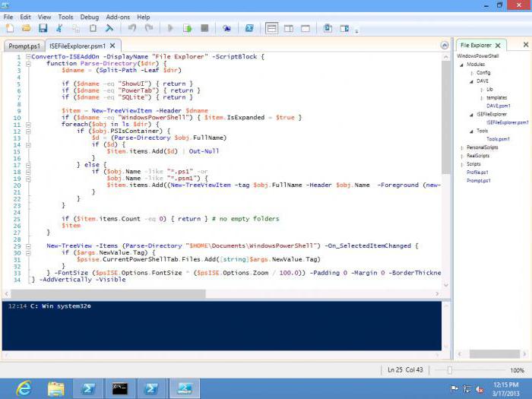Open the Help menu
Viewport: 532px width, 399px height.
click(x=143, y=17)
